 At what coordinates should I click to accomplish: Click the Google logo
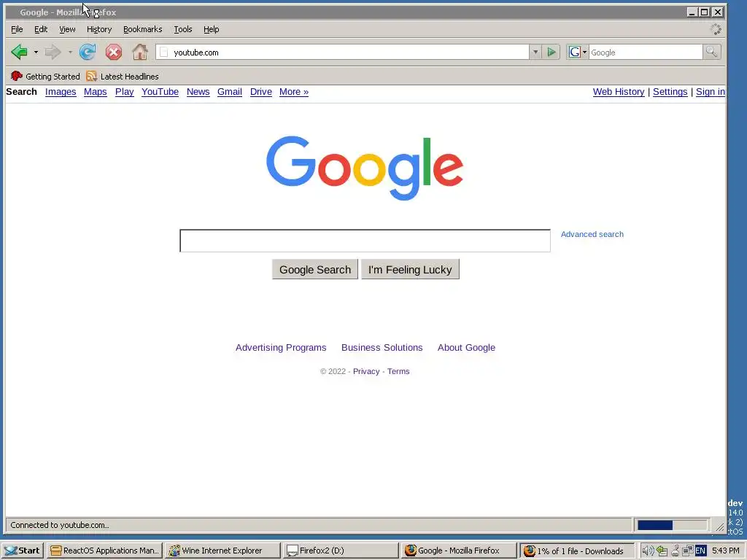click(365, 168)
